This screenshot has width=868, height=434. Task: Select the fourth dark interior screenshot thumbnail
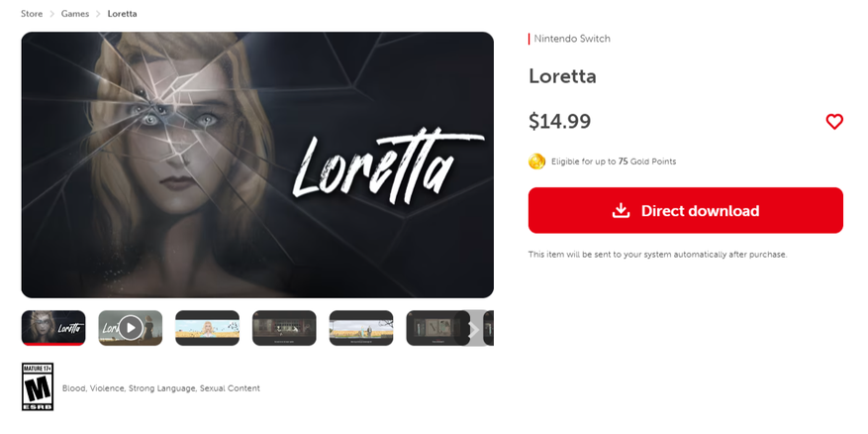click(x=284, y=328)
